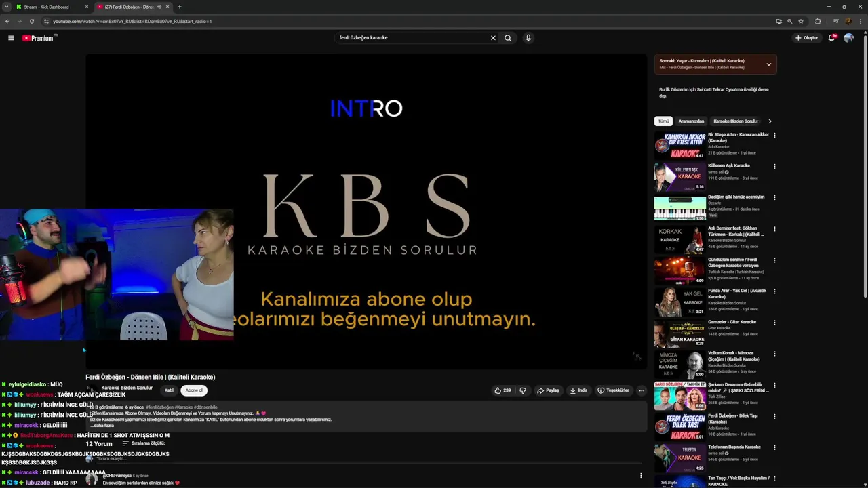Open a new browser tab
The image size is (868, 488).
[x=179, y=7]
